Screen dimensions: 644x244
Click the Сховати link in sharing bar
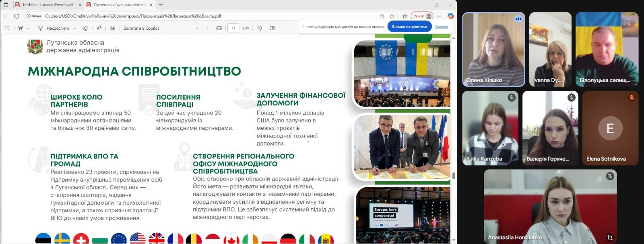click(x=442, y=27)
